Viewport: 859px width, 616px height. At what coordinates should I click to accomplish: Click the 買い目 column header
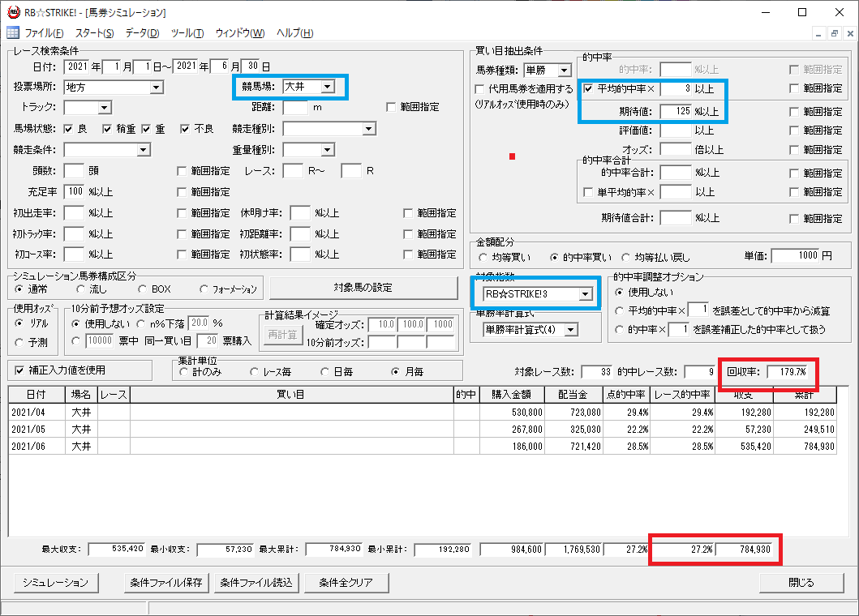click(291, 395)
